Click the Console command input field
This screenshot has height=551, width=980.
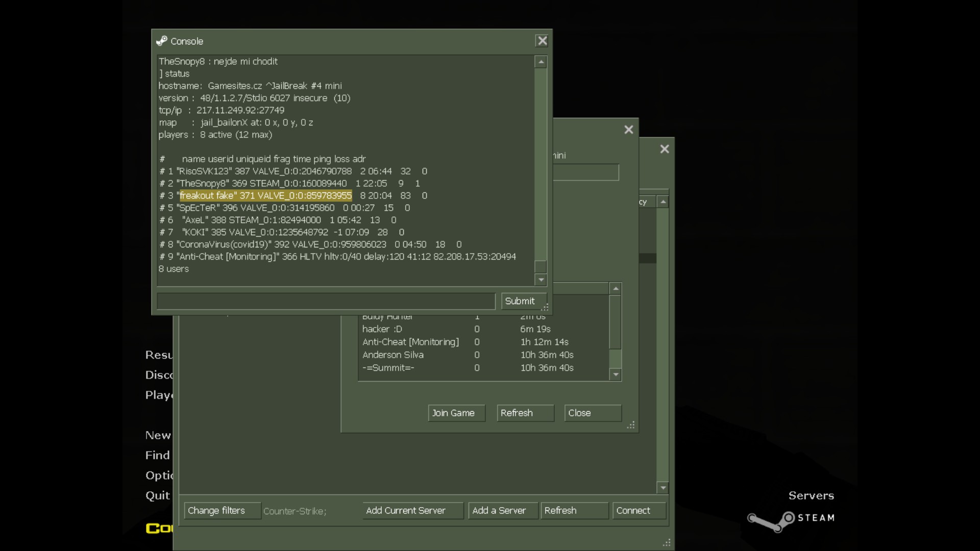click(326, 301)
